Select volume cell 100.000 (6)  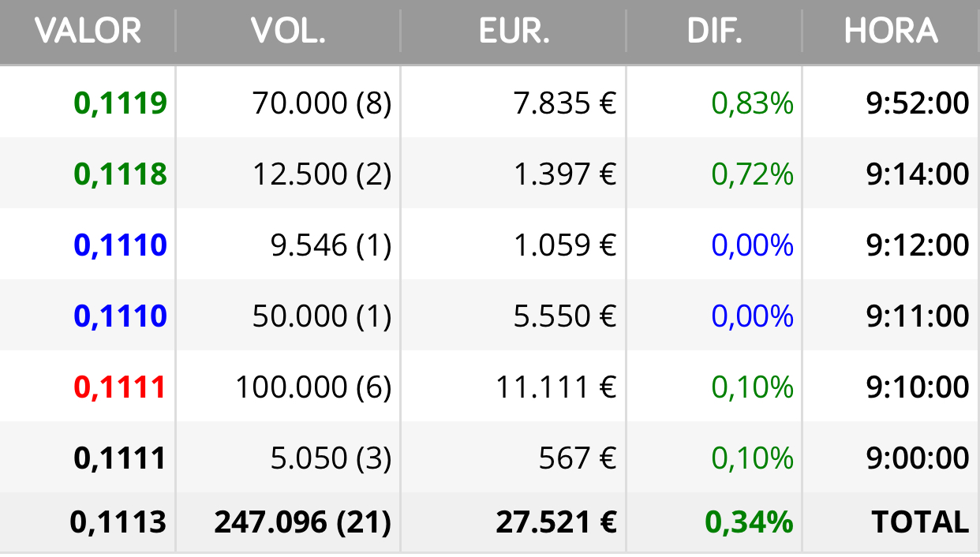point(314,387)
